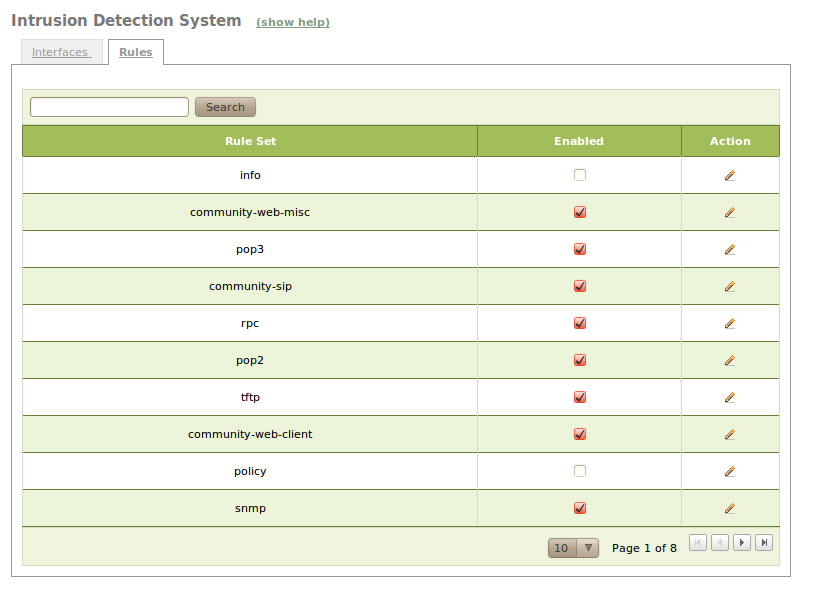
Task: Uncheck community-web-client enabled box
Action: (580, 434)
